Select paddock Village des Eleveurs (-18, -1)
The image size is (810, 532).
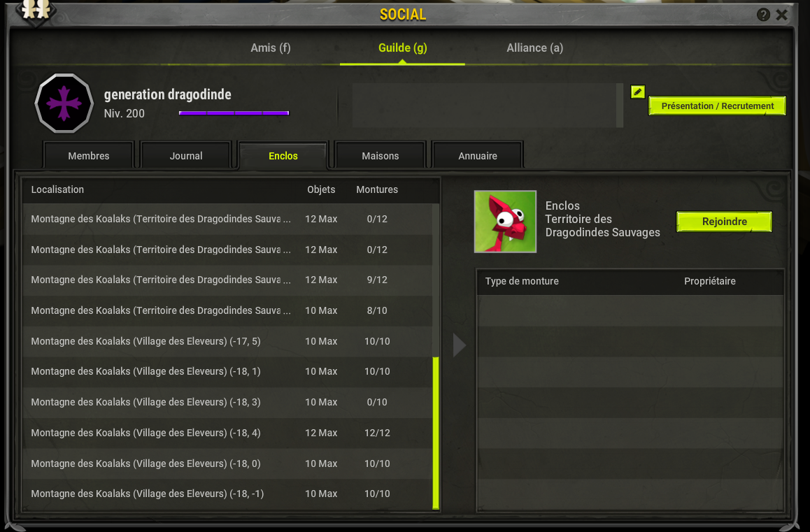pos(227,494)
